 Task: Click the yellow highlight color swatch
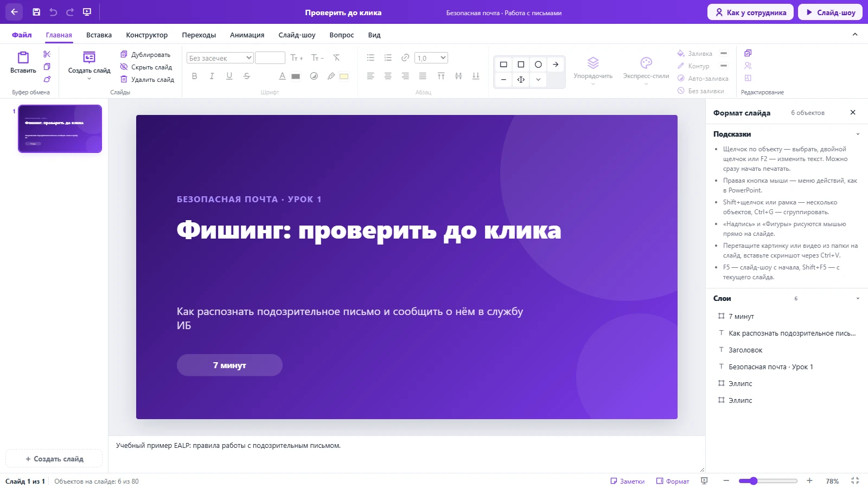344,76
